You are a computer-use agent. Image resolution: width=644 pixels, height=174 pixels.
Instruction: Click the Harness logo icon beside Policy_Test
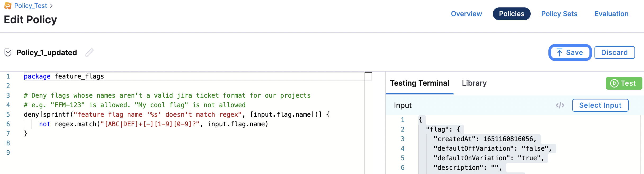pyautogui.click(x=8, y=6)
